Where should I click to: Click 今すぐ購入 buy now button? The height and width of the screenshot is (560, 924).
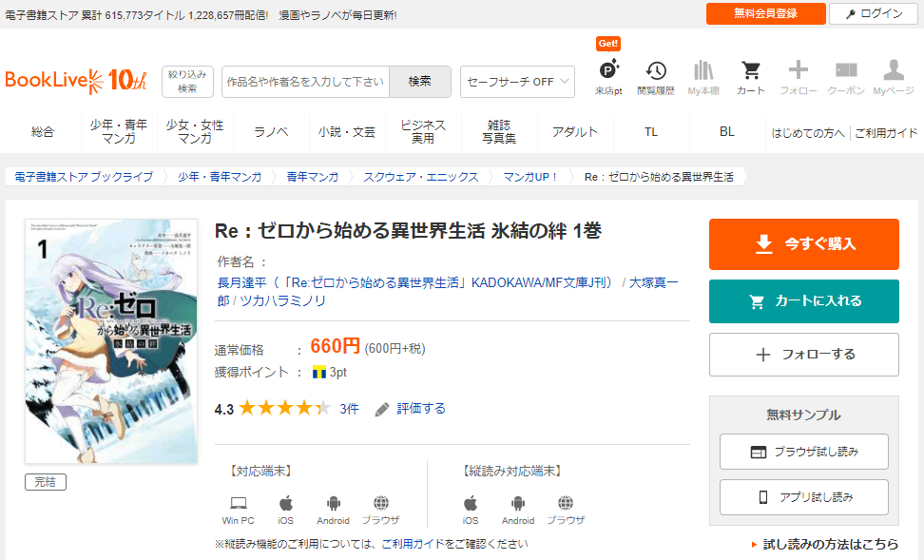pos(804,244)
